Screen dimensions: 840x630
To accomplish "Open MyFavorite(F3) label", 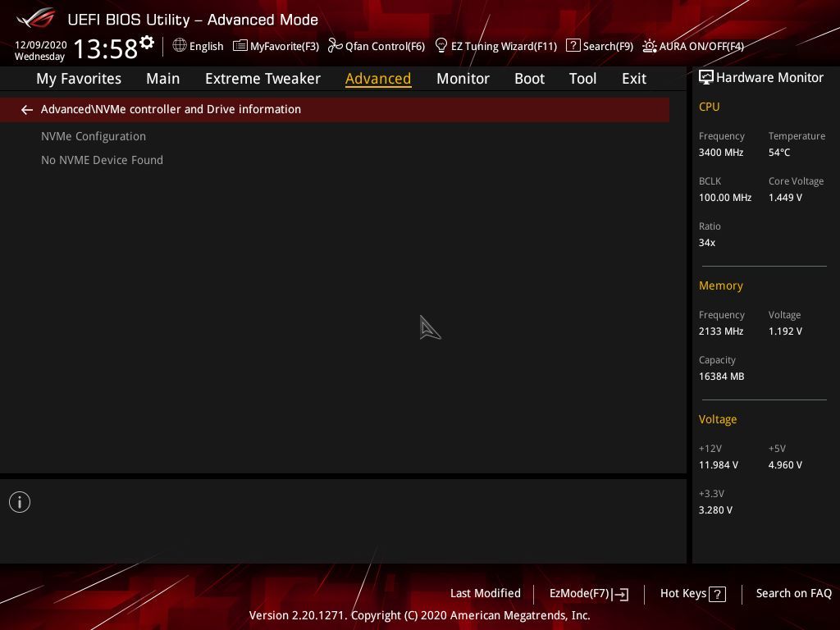I will tap(285, 47).
